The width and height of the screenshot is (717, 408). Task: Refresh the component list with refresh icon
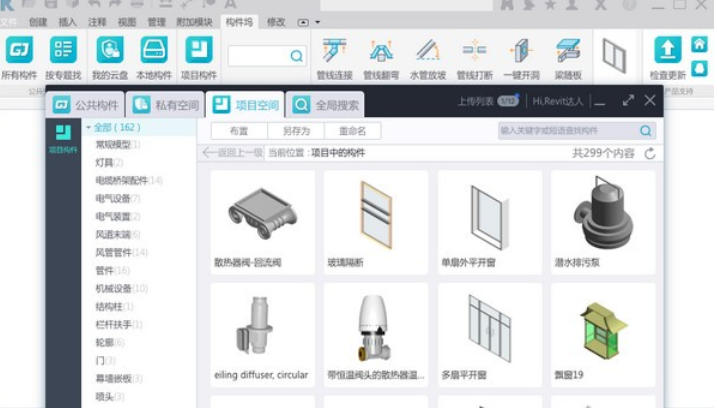[x=650, y=154]
